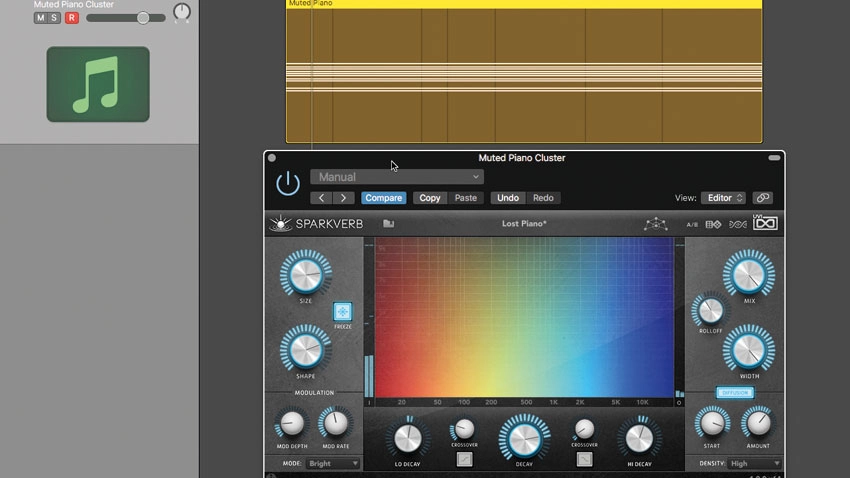850x478 pixels.
Task: Toggle the low shelf filter shape button
Action: (464, 459)
